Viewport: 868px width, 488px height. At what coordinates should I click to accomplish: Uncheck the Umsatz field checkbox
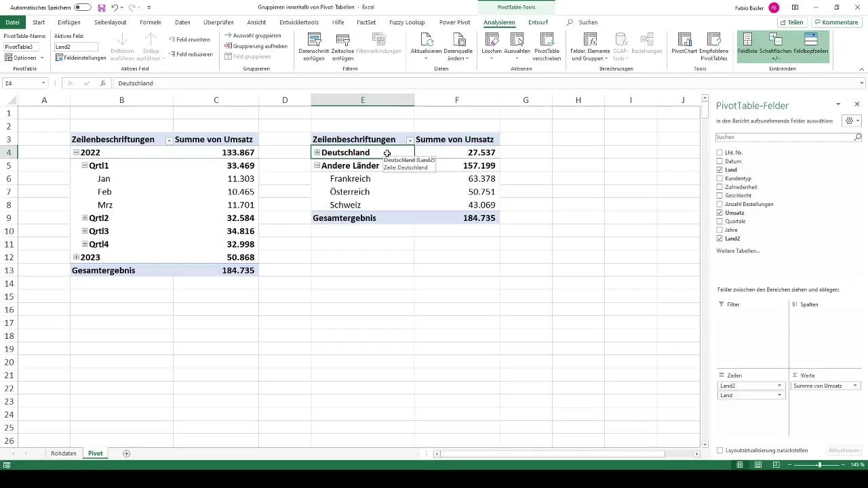point(719,213)
